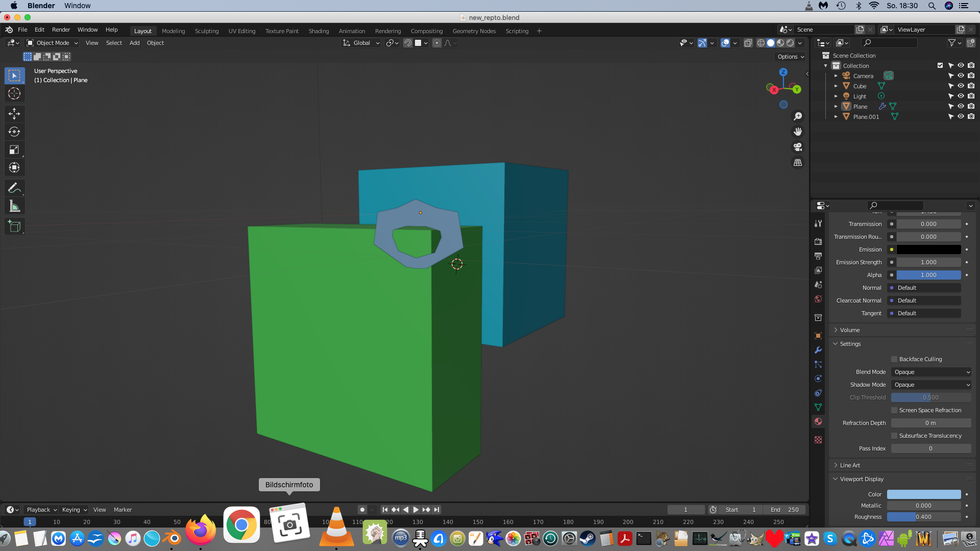The width and height of the screenshot is (980, 551).
Task: Select the Rotate tool
Action: [x=14, y=132]
